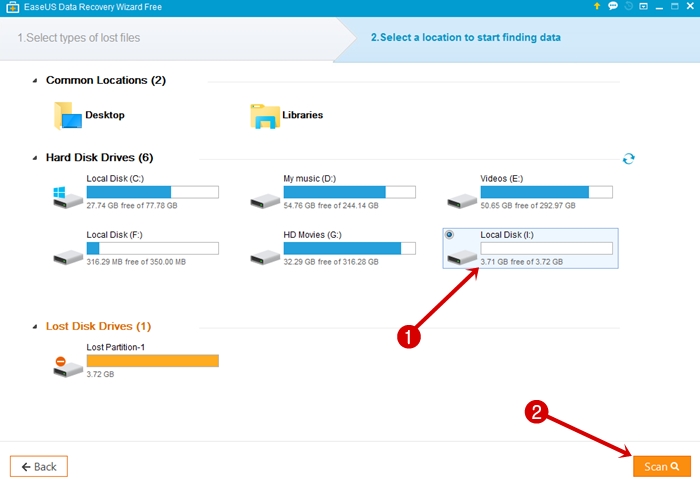Click the 'Desktop' label
Viewport: 700px width, 483px height.
pyautogui.click(x=105, y=115)
